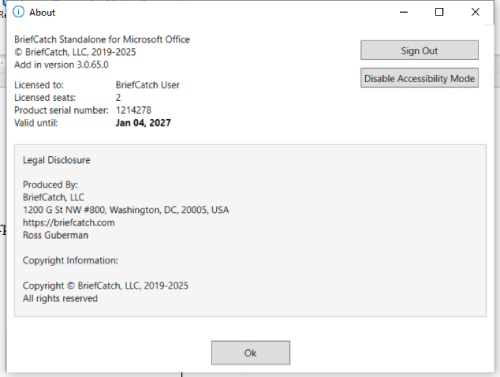Click the Ross Guberman name

55,235
